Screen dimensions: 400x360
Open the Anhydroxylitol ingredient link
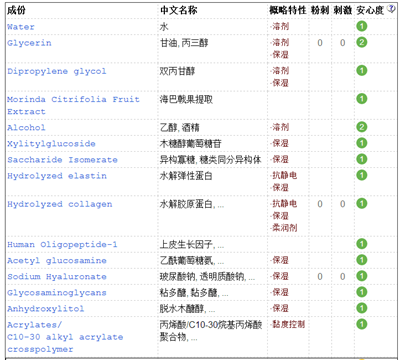[x=46, y=309]
